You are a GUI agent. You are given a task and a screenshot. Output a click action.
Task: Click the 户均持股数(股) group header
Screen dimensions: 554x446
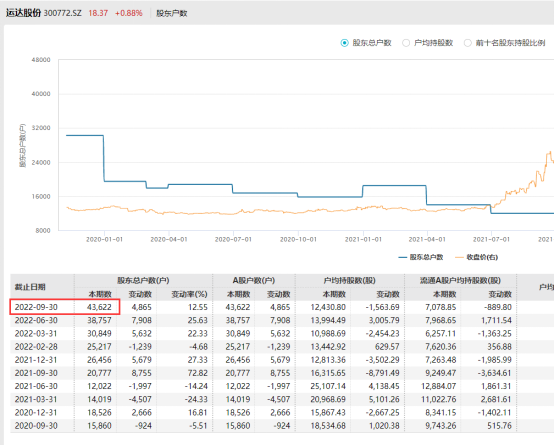pyautogui.click(x=349, y=281)
